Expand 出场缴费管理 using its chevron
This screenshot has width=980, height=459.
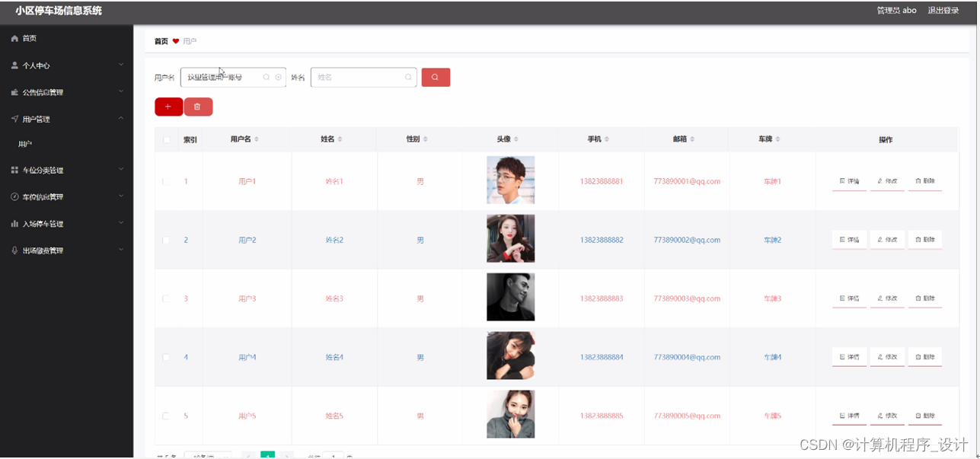coord(121,250)
